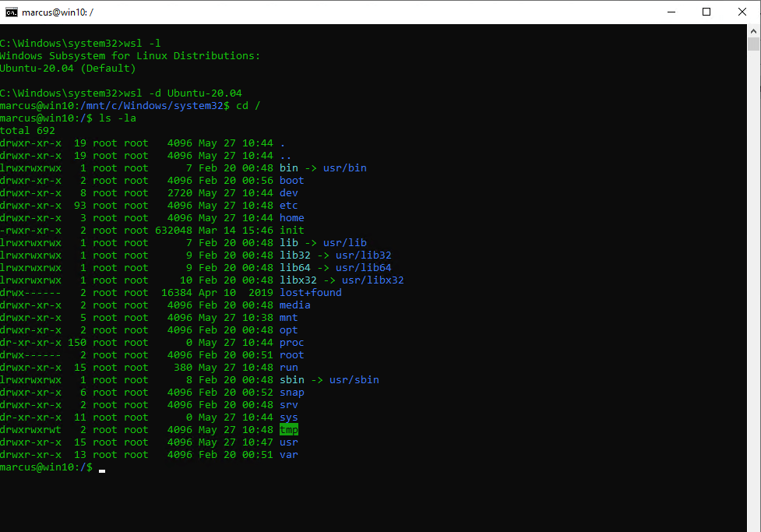The height and width of the screenshot is (532, 761).
Task: Click the 'bin' symlink name
Action: point(289,168)
